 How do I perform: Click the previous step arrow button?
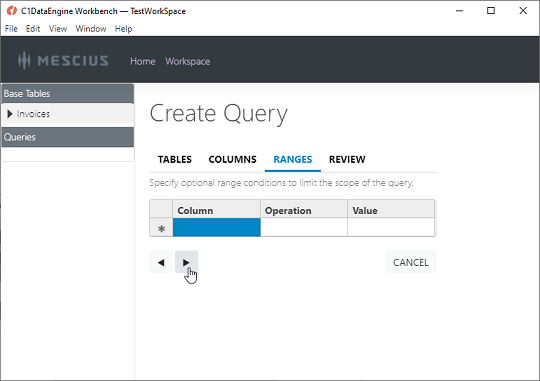(x=161, y=262)
